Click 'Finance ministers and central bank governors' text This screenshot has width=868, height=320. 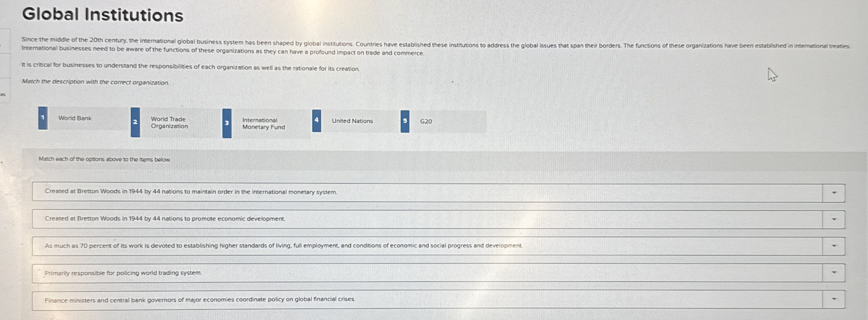200,300
